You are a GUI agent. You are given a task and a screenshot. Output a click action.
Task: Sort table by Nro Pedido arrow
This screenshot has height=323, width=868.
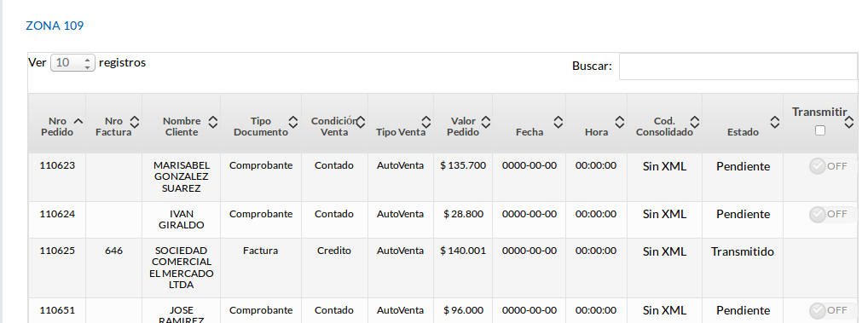point(78,121)
